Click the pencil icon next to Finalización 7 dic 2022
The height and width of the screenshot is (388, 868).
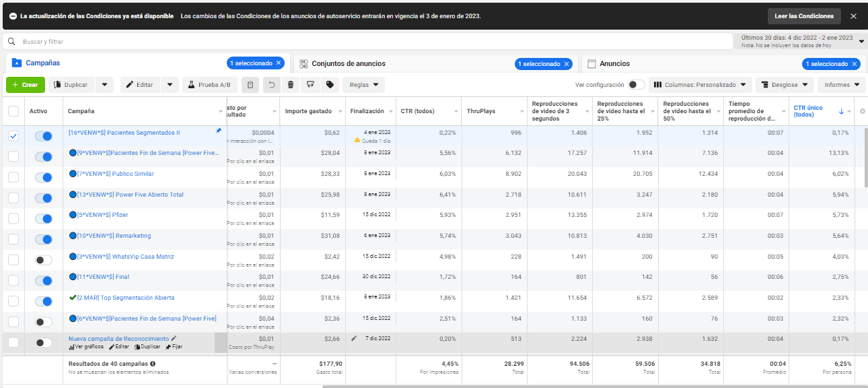click(355, 338)
